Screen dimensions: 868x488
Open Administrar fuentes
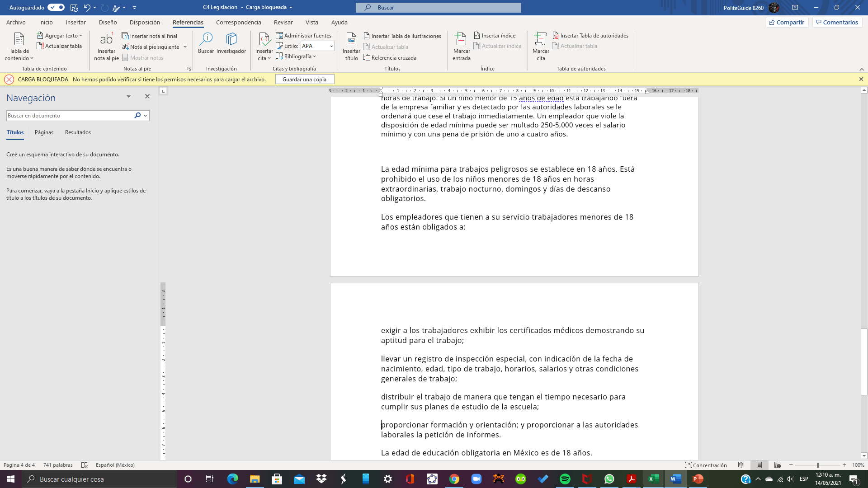pos(304,36)
